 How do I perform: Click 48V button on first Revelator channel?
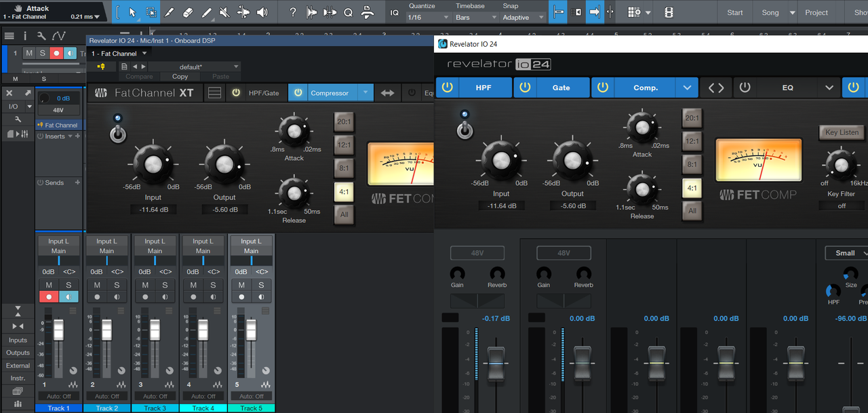click(x=477, y=253)
